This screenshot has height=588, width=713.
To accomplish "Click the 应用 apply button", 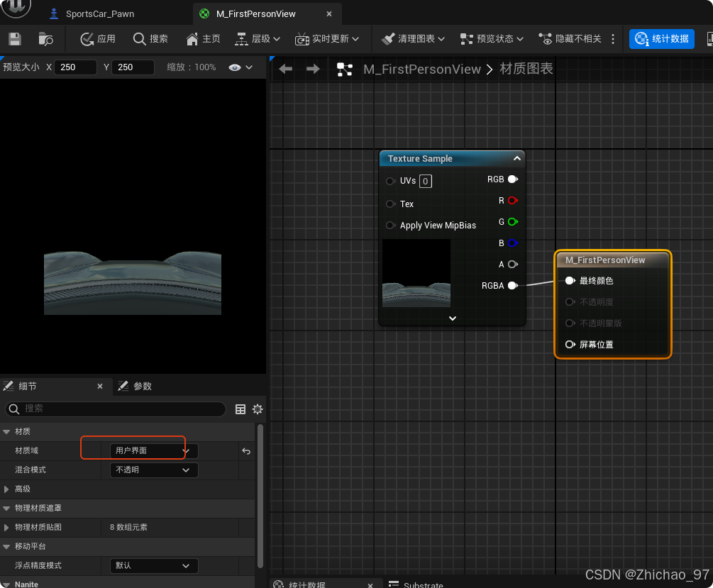I will pyautogui.click(x=98, y=39).
